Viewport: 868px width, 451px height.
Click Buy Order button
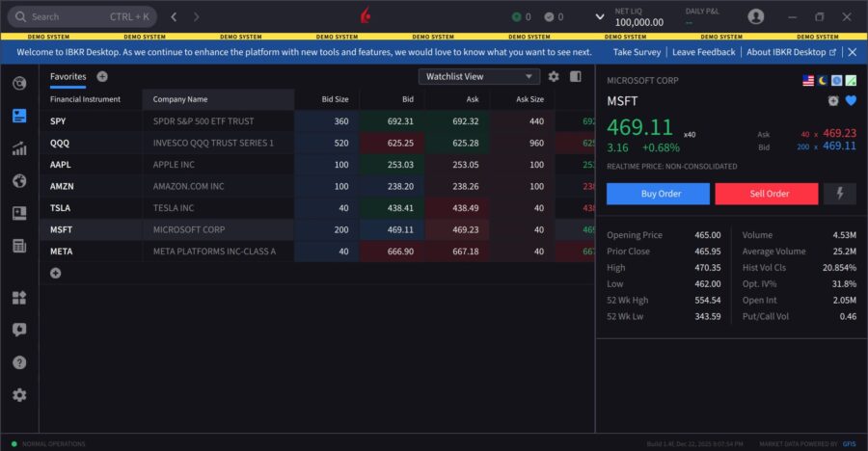click(x=658, y=194)
